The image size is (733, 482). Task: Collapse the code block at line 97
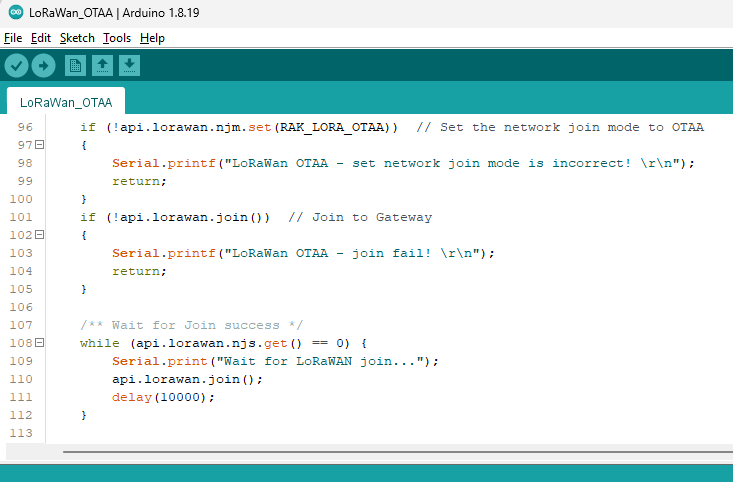(40, 145)
